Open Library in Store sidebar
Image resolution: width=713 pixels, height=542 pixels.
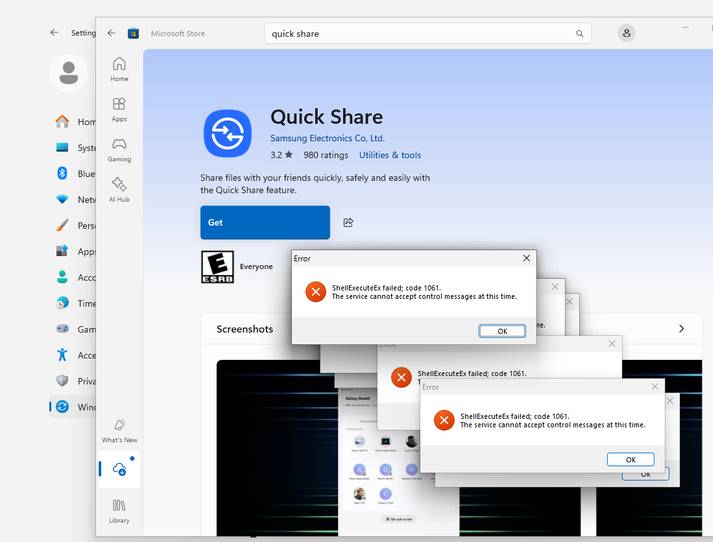pyautogui.click(x=119, y=511)
